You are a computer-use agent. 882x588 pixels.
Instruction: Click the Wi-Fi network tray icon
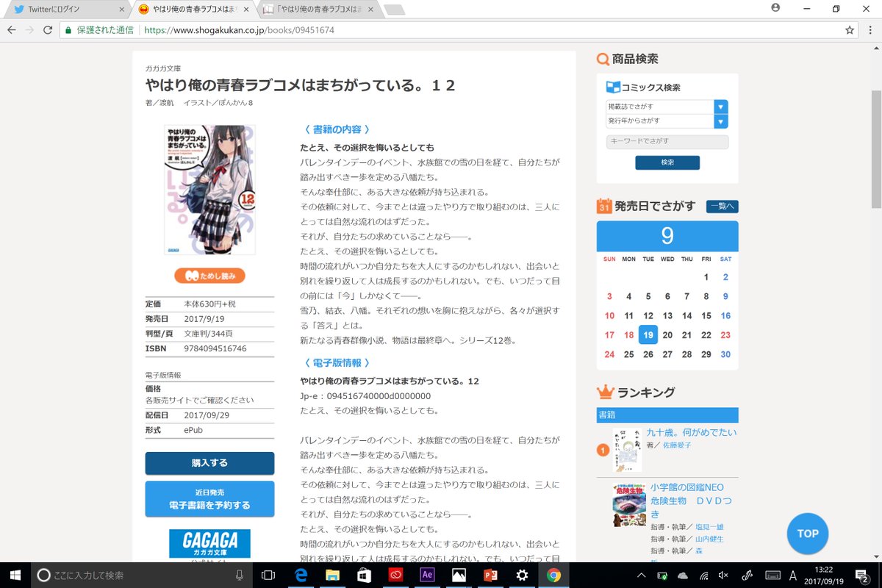703,575
